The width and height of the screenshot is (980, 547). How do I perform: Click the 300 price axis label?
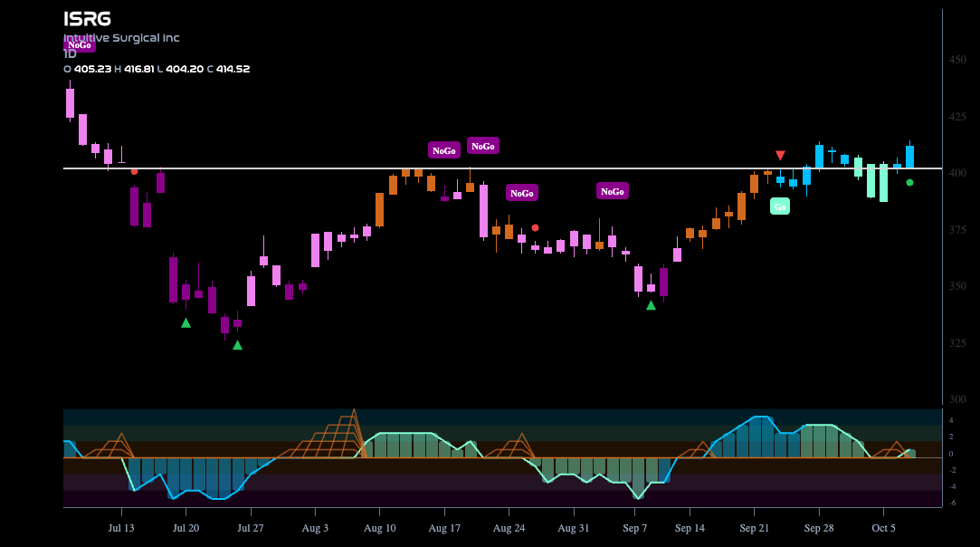coord(957,399)
